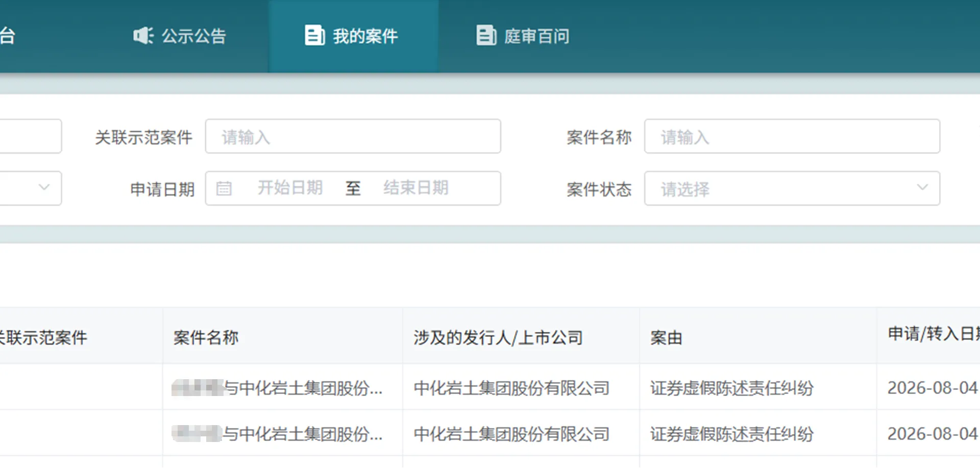
Task: Click the calendar icon in 申请日期 field
Action: click(x=224, y=188)
